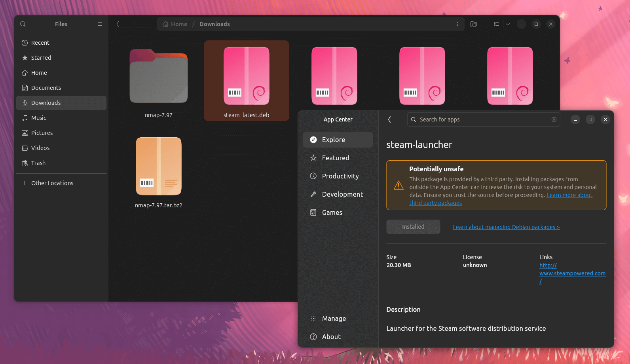Click the 20.30 MB size value
This screenshot has height=364, width=630.
click(398, 265)
